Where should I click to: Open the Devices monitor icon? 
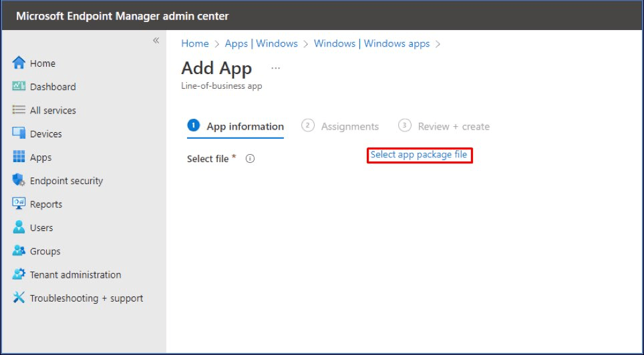(19, 133)
